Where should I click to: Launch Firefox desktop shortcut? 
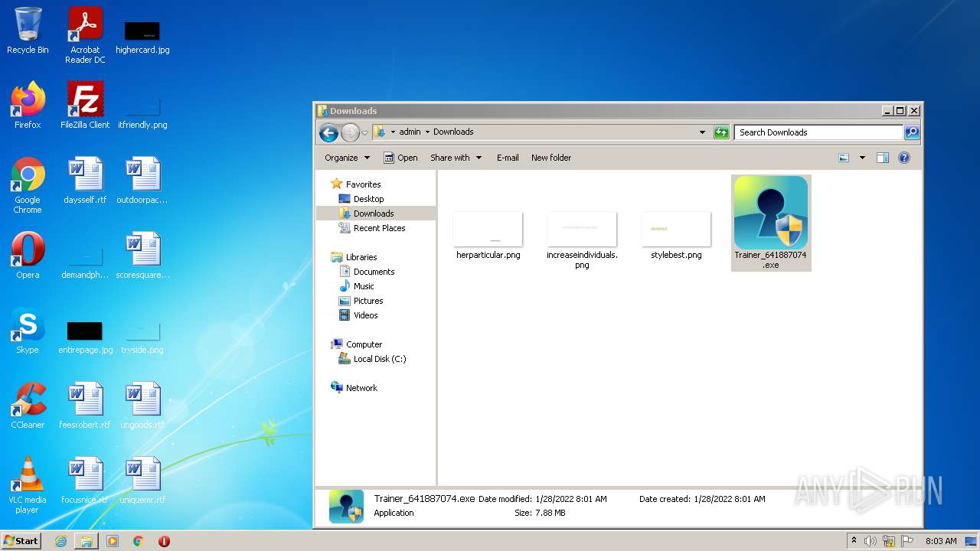(x=28, y=105)
